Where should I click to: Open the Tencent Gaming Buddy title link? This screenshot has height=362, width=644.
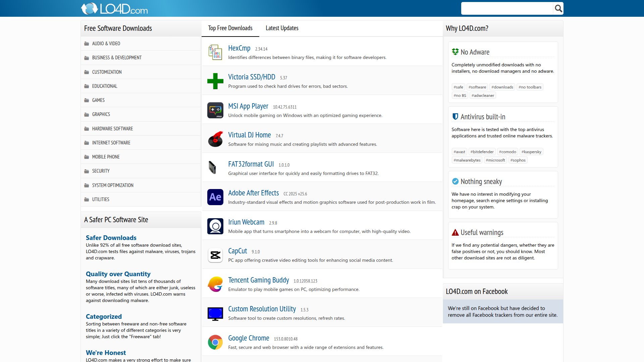coord(258,280)
